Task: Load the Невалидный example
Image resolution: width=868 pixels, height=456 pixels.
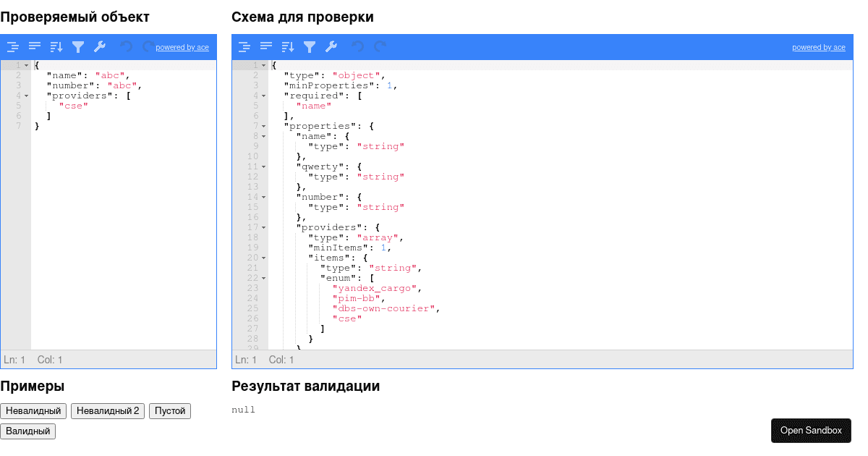Action: [x=33, y=411]
